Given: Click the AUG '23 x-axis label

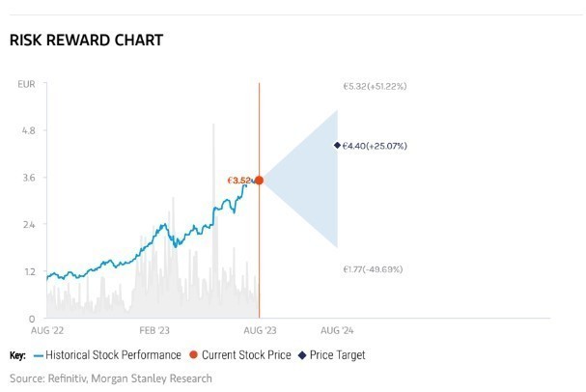Looking at the screenshot, I should [259, 329].
